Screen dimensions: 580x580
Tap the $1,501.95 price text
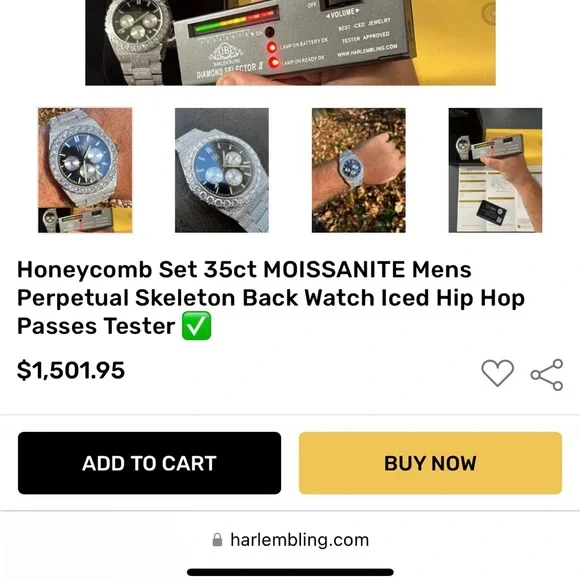coord(71,370)
